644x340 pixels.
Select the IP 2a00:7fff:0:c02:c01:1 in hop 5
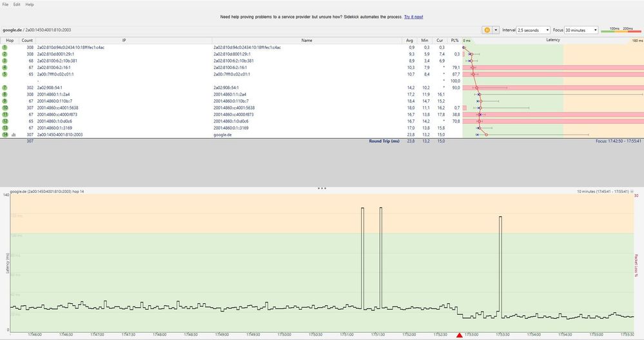[55, 74]
